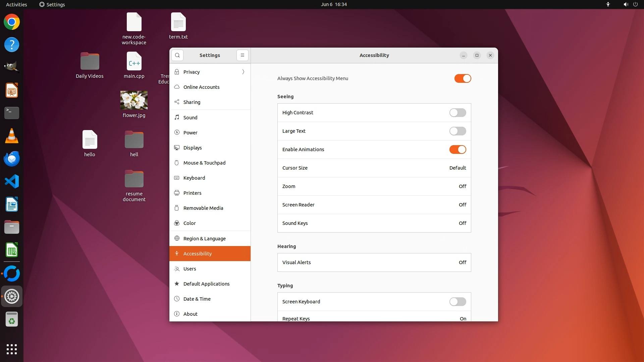Open the Settings hamburger menu
This screenshot has width=644, height=362.
[243, 55]
